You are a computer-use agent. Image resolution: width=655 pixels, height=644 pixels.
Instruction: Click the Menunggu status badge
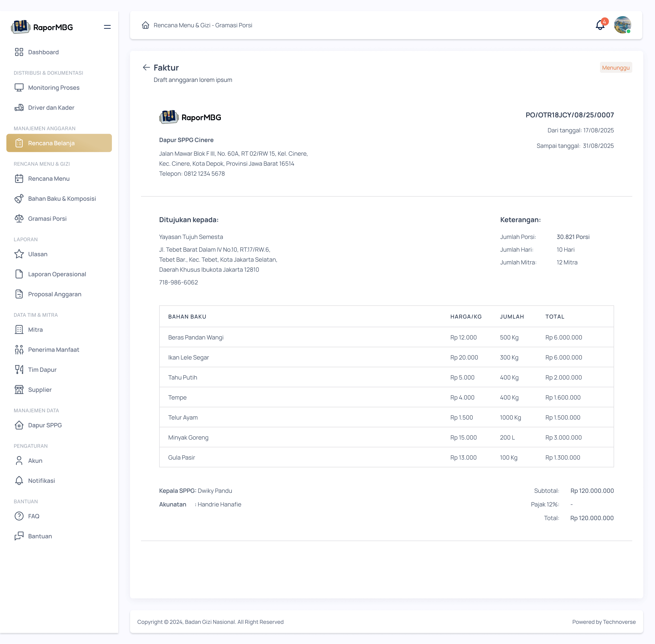[x=615, y=68]
